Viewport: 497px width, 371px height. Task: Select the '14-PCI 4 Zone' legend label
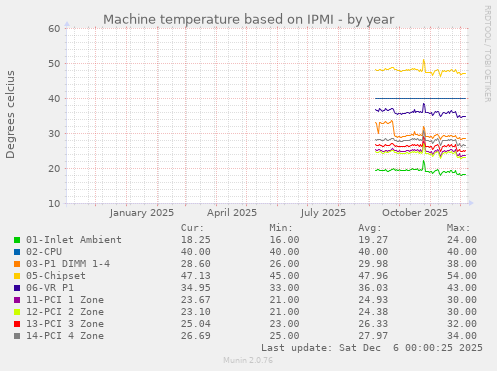pos(65,336)
